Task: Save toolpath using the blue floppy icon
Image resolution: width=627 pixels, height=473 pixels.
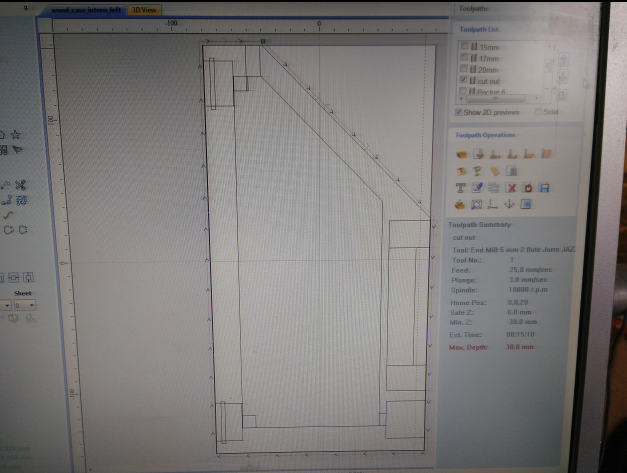Action: click(x=544, y=188)
